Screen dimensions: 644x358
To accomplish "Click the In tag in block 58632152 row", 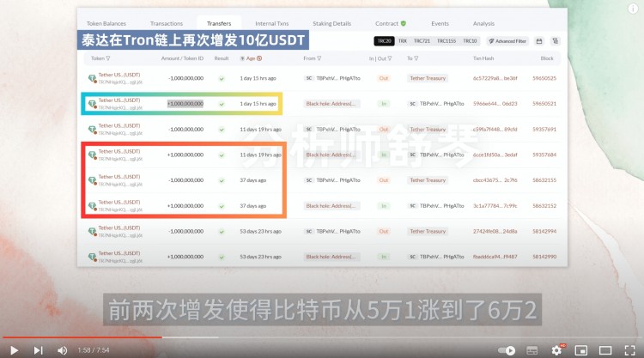I will click(x=384, y=206).
